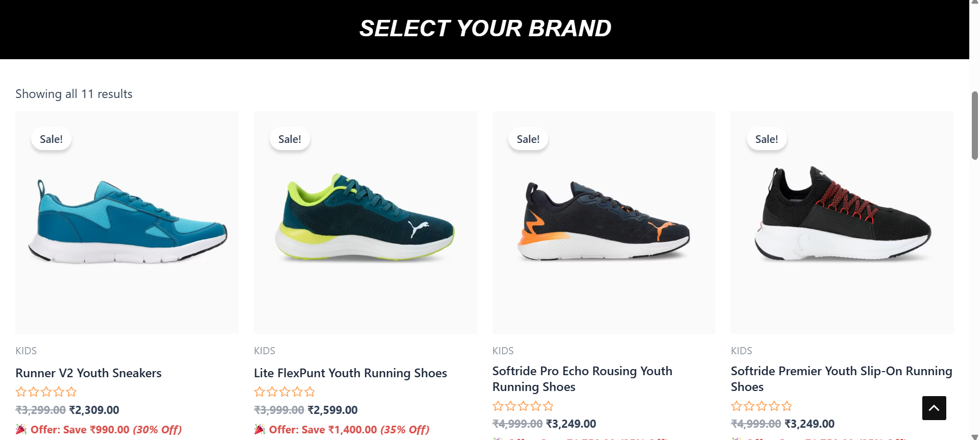View the teal and lime FlexPunt shoe image
This screenshot has width=980, height=440.
pos(365,223)
